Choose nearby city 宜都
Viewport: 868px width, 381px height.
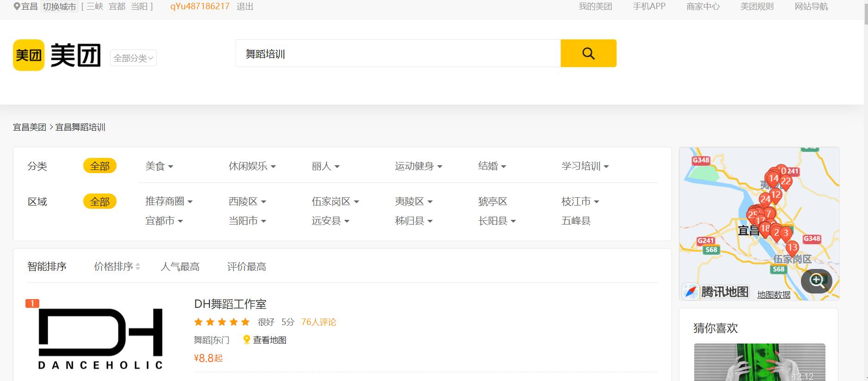point(117,6)
